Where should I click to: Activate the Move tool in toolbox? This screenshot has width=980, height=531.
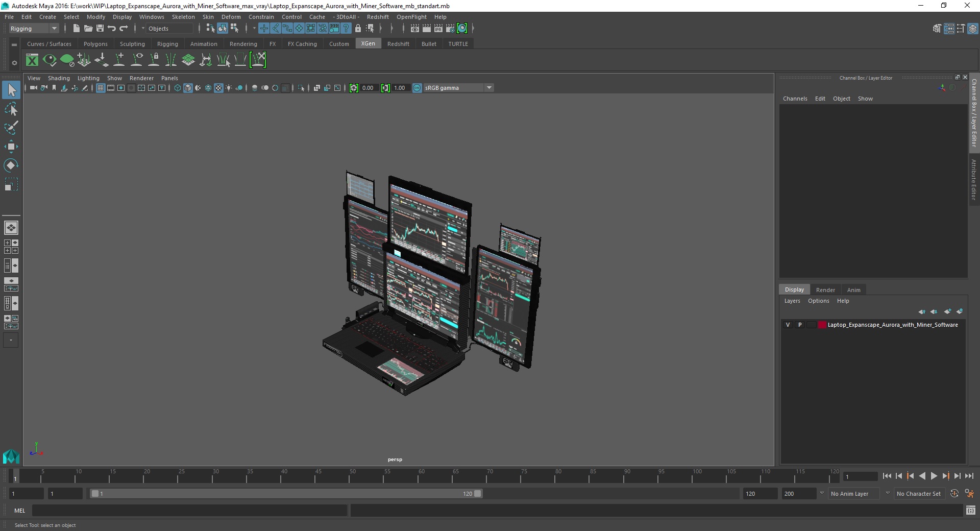11,147
